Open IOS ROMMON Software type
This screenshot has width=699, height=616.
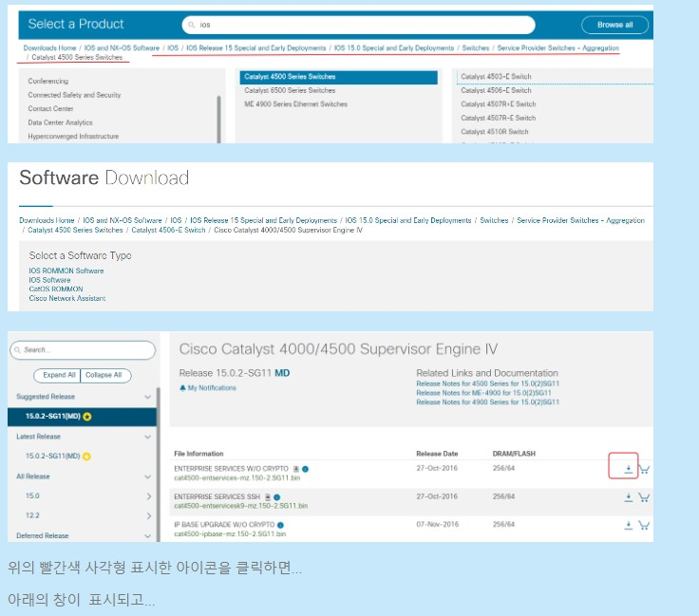pos(66,271)
